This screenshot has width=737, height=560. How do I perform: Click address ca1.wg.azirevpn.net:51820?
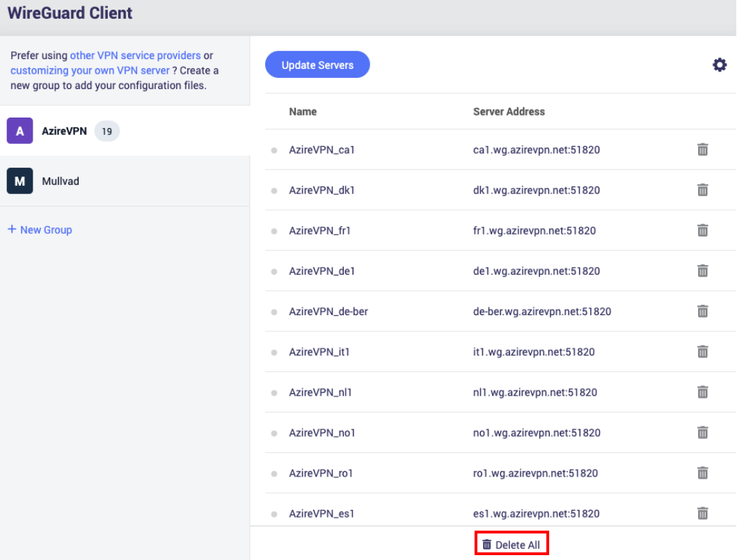[x=537, y=150]
